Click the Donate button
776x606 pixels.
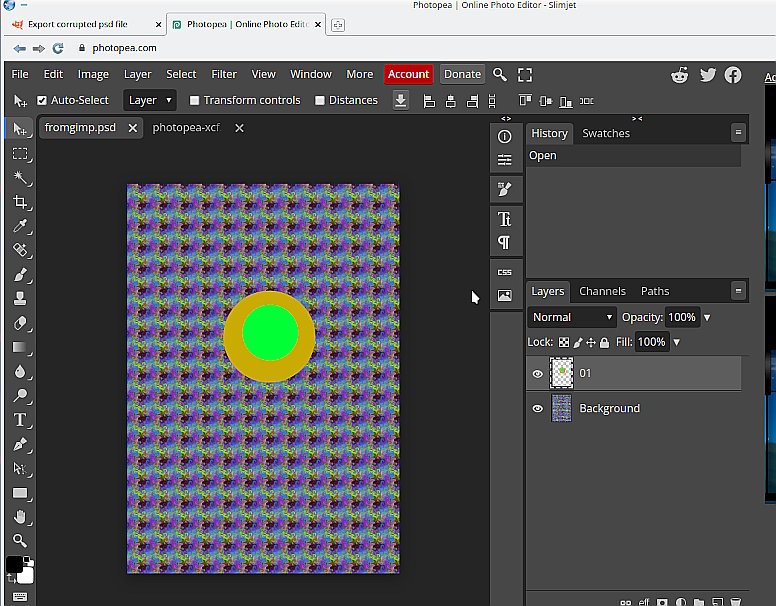(x=462, y=74)
